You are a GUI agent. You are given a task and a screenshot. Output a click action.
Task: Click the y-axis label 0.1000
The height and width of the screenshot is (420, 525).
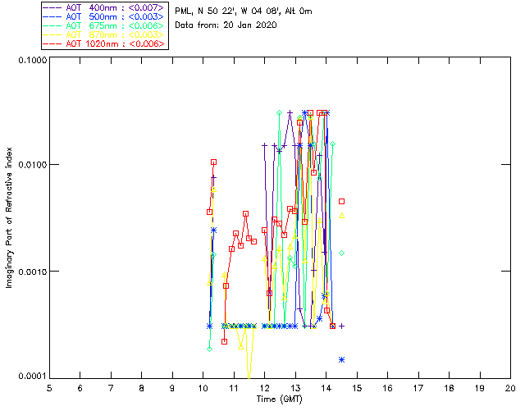32,60
